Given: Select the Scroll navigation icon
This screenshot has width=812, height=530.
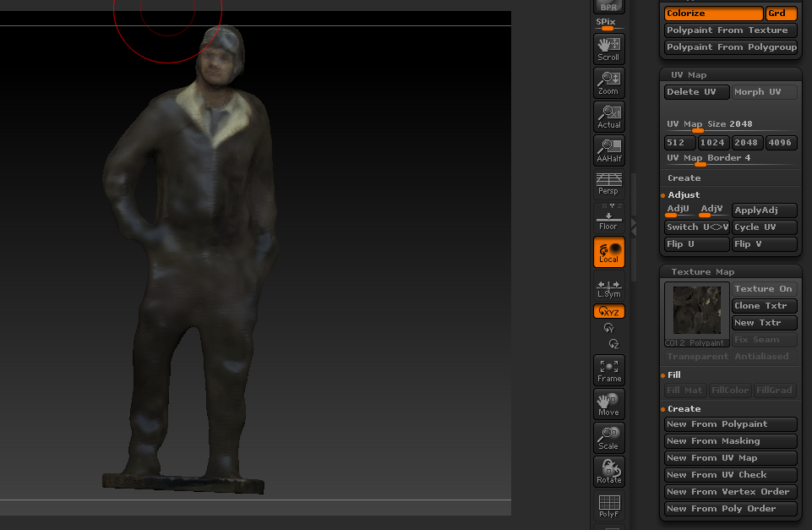Looking at the screenshot, I should click(608, 49).
